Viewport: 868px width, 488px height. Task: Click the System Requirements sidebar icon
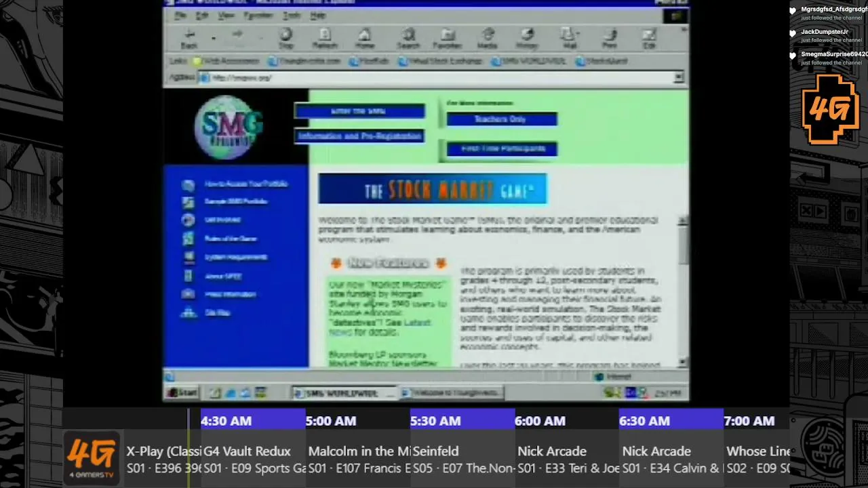tap(189, 258)
